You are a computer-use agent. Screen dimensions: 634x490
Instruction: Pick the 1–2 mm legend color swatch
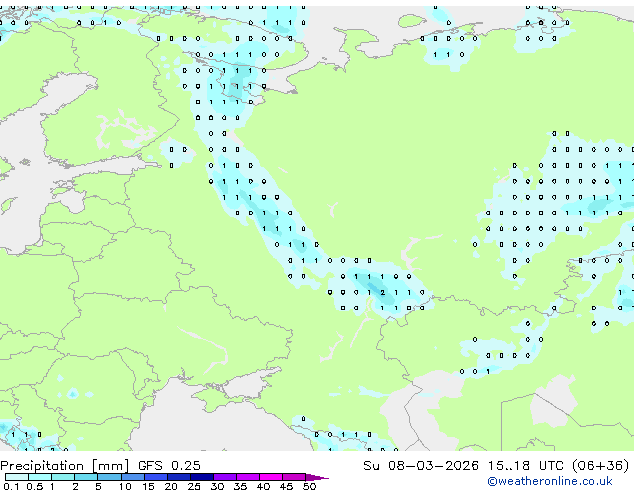coord(63,477)
